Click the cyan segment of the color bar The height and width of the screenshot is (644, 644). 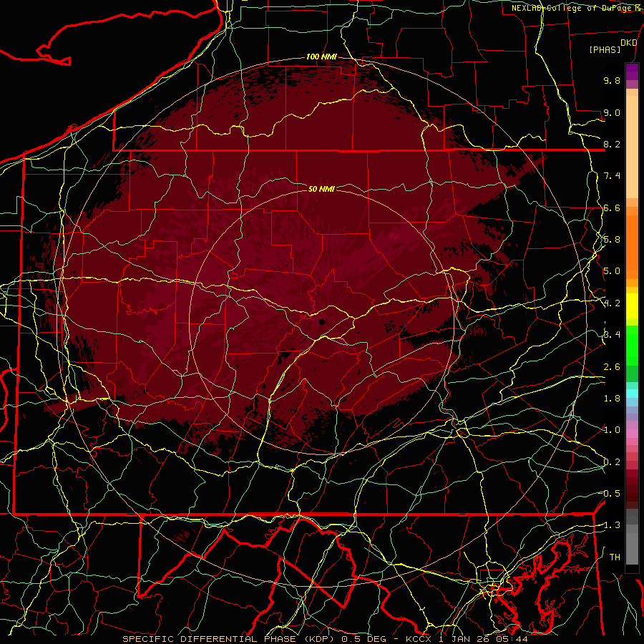coord(632,394)
